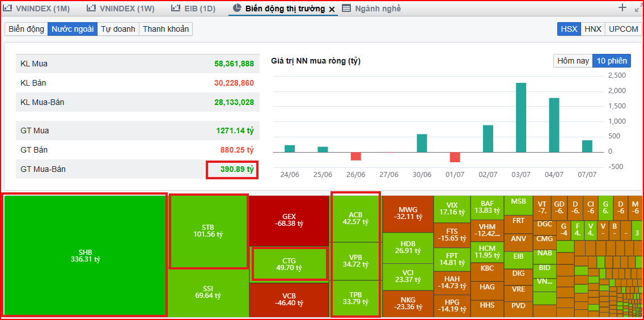Switch to Thanh khoản view

click(x=166, y=29)
